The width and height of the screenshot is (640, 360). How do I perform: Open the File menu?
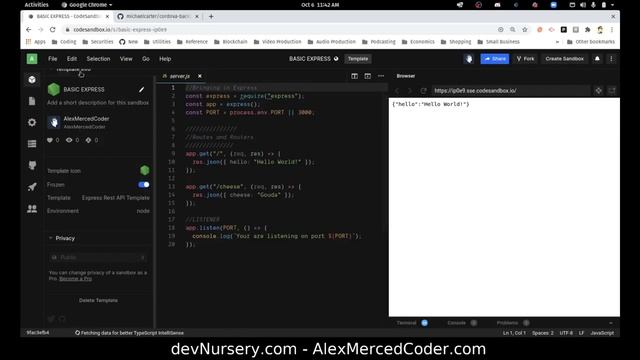[x=53, y=59]
